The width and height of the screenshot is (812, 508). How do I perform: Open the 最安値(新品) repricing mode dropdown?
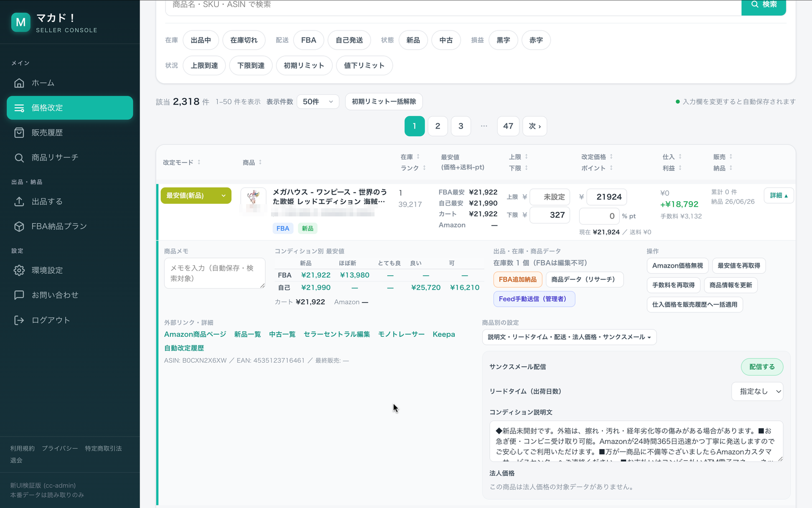[x=196, y=196]
